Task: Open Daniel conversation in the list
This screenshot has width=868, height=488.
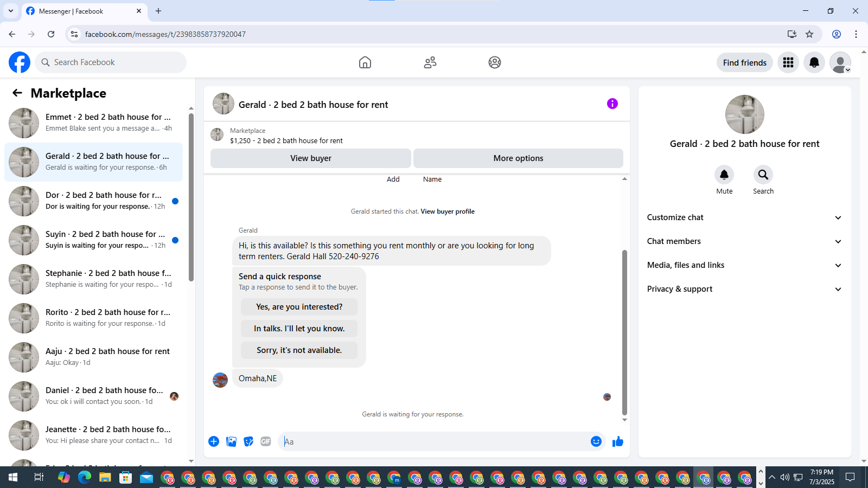Action: (93, 396)
